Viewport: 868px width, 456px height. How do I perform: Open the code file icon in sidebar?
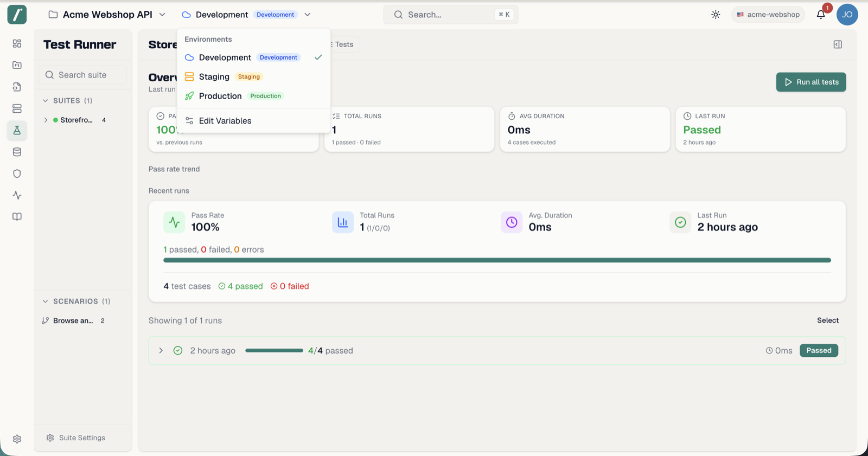[17, 87]
